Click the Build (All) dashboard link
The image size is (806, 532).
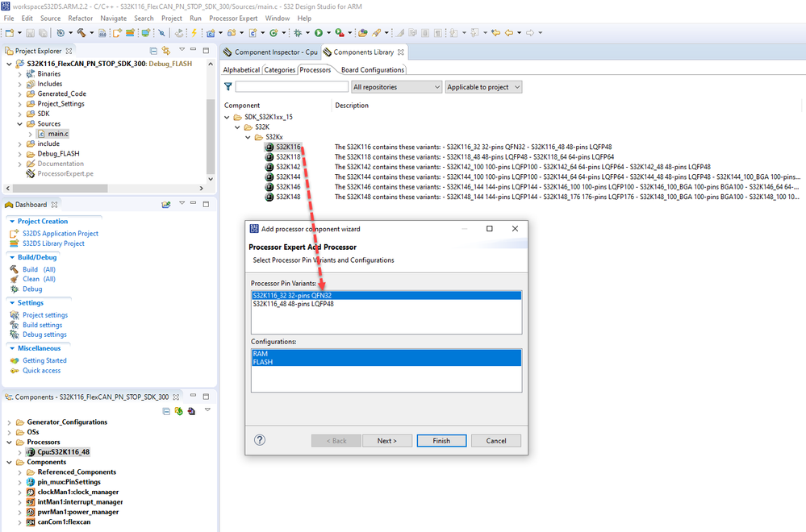39,269
